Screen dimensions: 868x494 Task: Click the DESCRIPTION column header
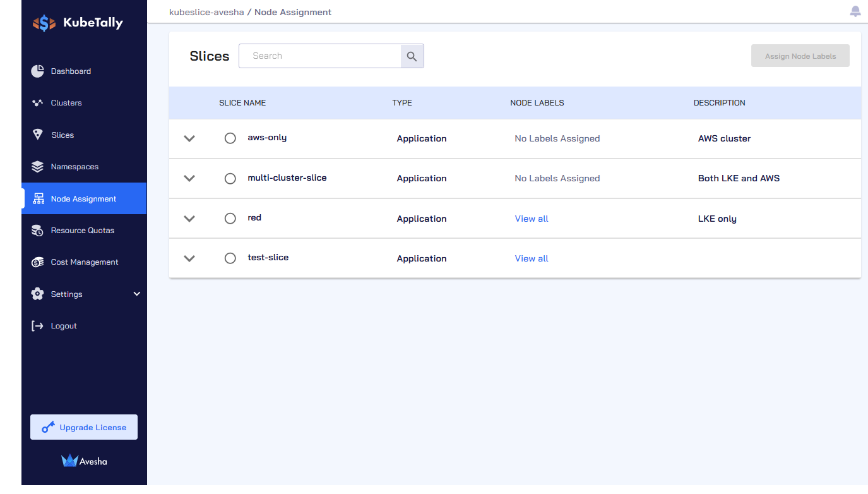click(720, 103)
